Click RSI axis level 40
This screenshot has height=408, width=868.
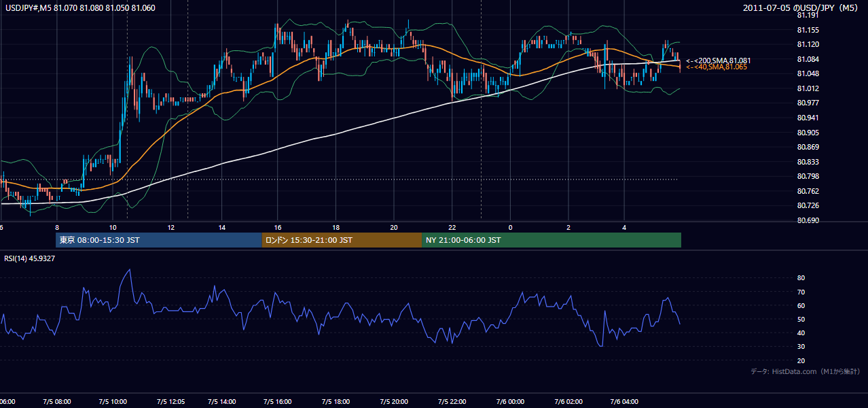click(801, 333)
